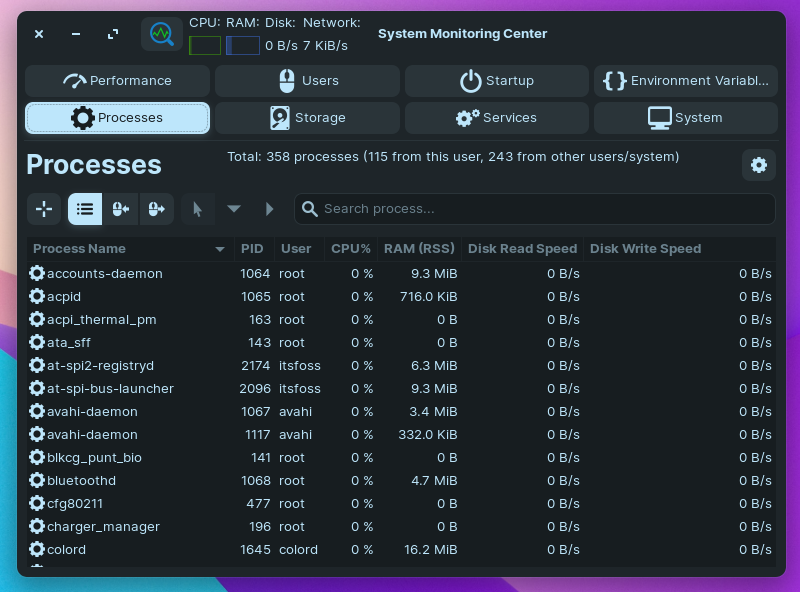Click the mouse-right process selection icon
This screenshot has height=592, width=800.
click(157, 209)
